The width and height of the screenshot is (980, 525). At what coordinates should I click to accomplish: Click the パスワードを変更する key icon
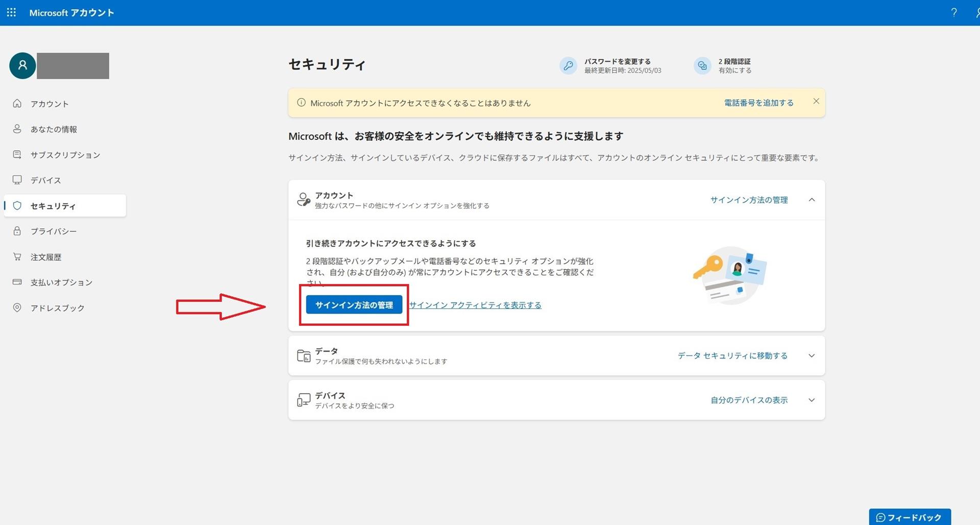click(568, 65)
